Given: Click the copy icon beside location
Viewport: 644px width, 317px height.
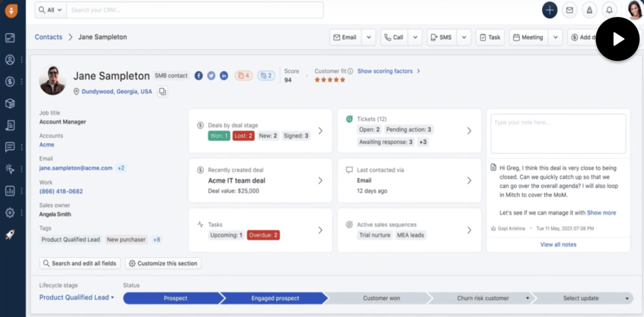Looking at the screenshot, I should [162, 92].
